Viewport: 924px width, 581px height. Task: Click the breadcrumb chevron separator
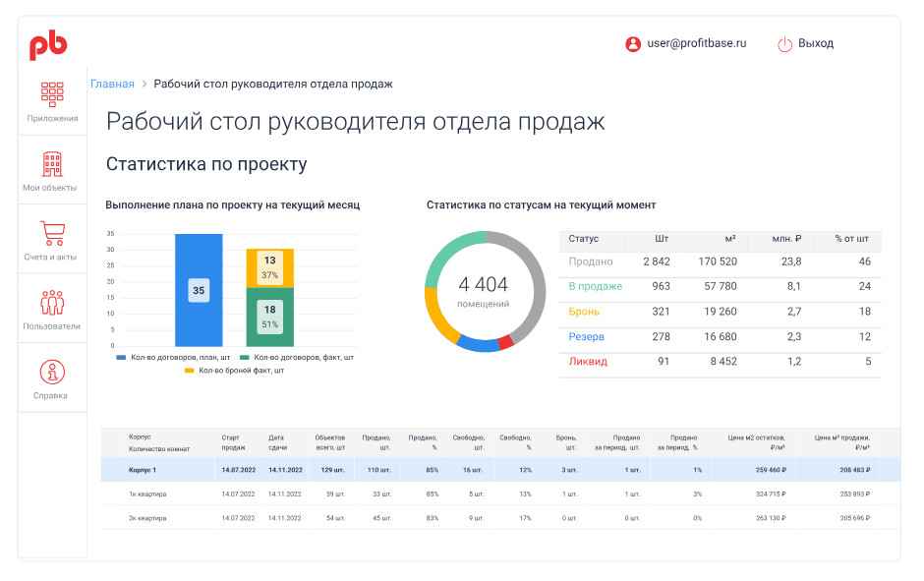tap(144, 84)
